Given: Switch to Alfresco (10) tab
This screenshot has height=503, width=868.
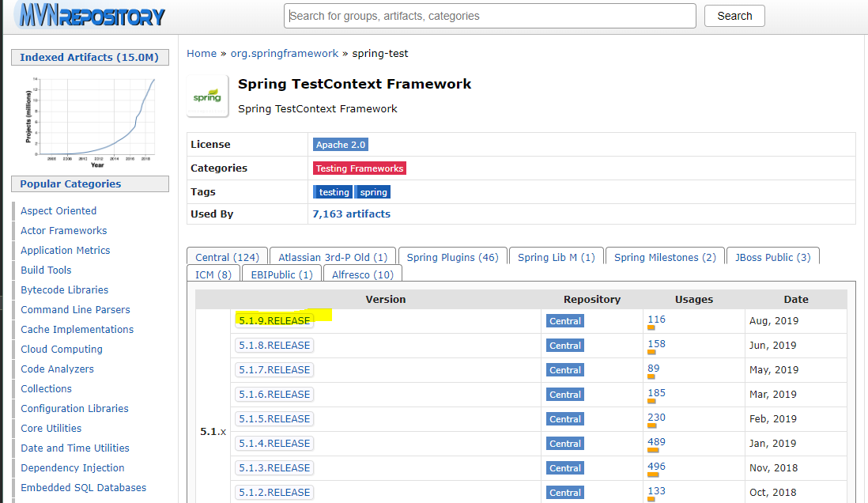Looking at the screenshot, I should pos(363,274).
